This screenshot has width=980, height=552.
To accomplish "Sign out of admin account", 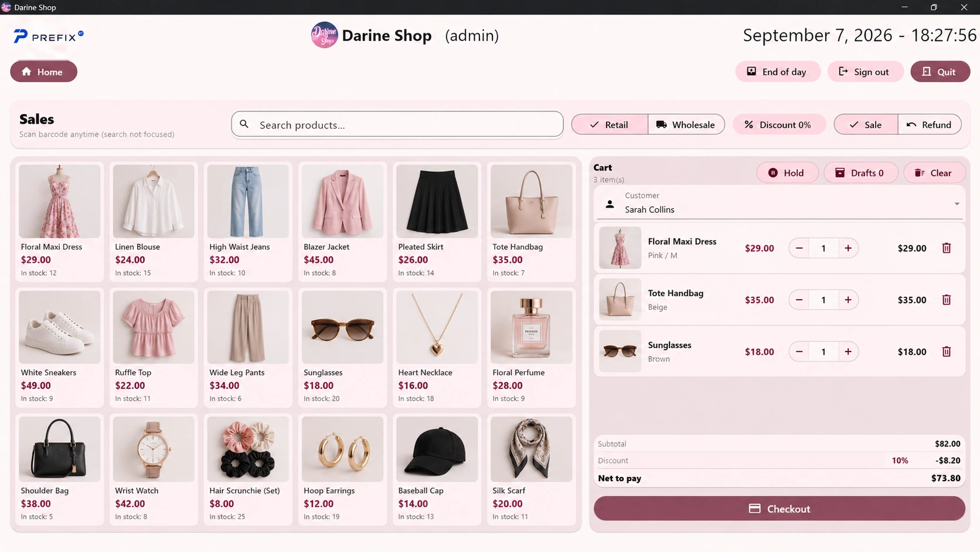I will point(865,72).
